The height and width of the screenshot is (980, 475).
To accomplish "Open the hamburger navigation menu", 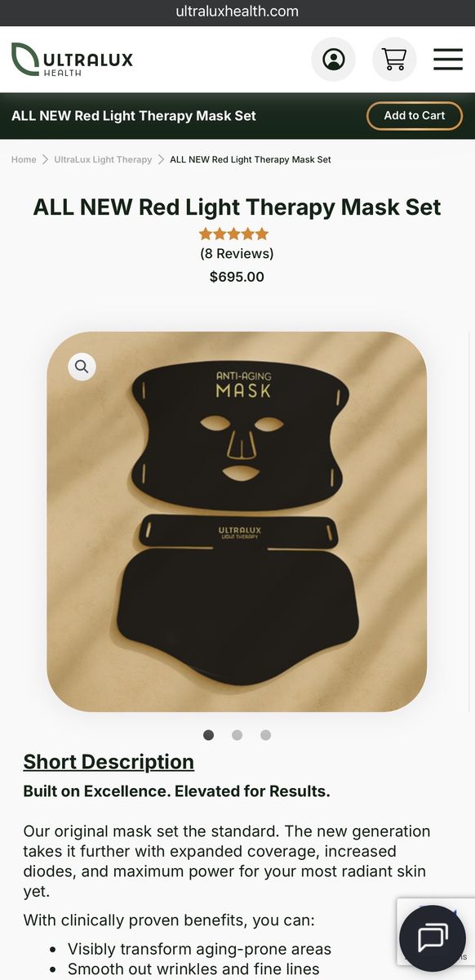I will pyautogui.click(x=448, y=60).
